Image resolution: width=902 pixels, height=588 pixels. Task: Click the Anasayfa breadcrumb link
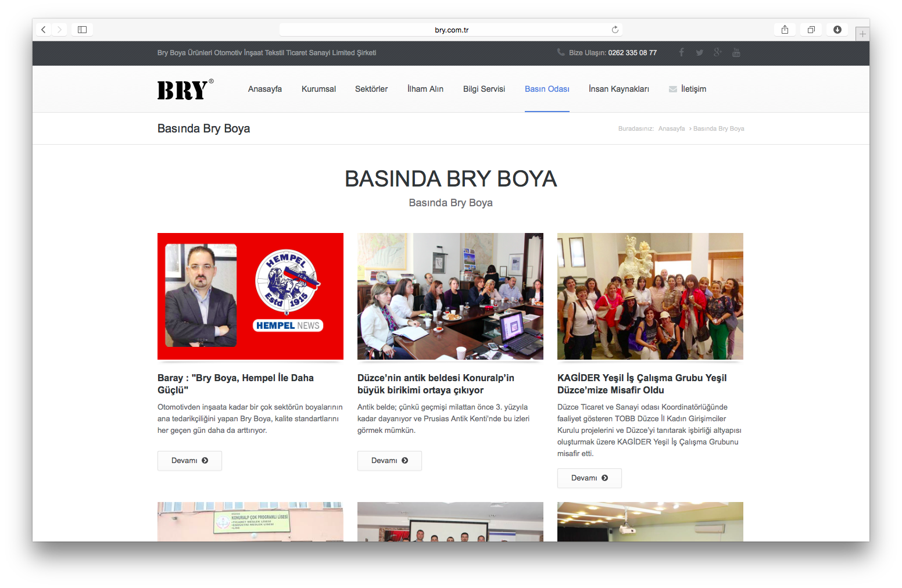671,128
